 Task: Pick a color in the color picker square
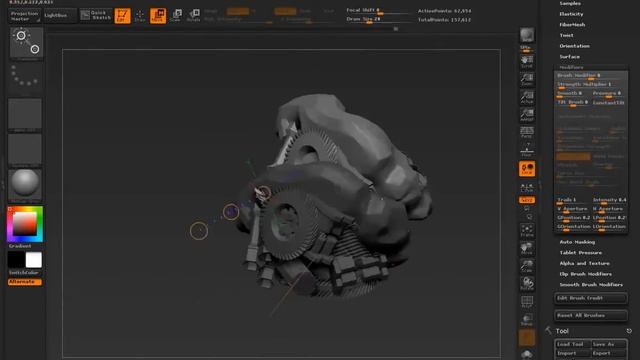(25, 224)
